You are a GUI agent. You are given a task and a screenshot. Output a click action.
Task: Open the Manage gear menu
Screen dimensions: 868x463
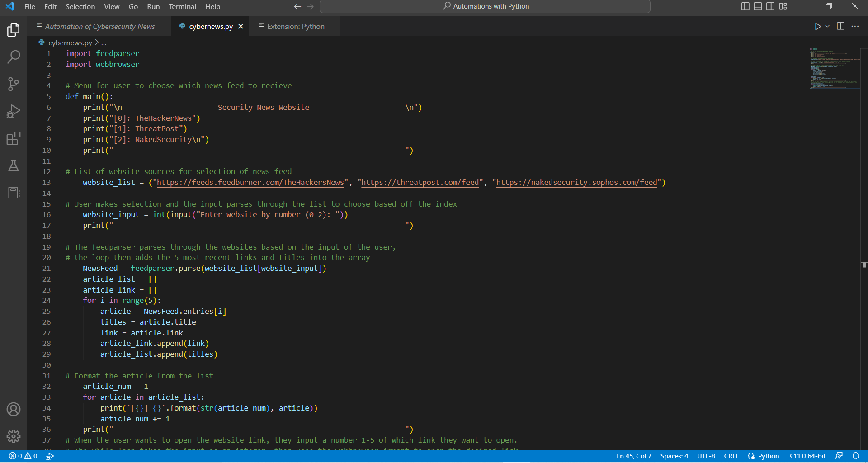point(14,436)
